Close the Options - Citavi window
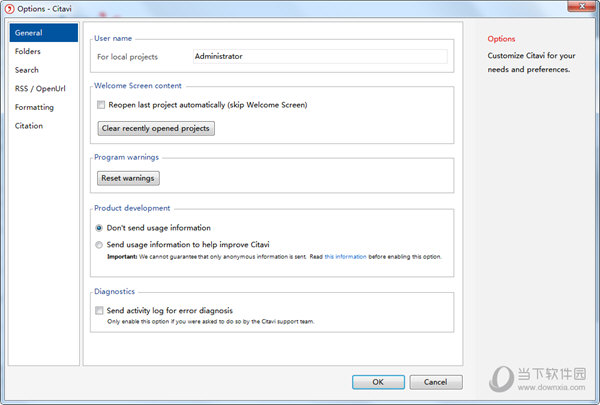 (582, 6)
